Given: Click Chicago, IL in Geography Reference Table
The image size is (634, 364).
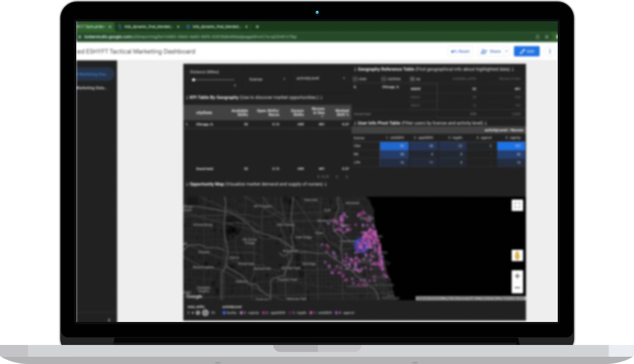Looking at the screenshot, I should (390, 87).
